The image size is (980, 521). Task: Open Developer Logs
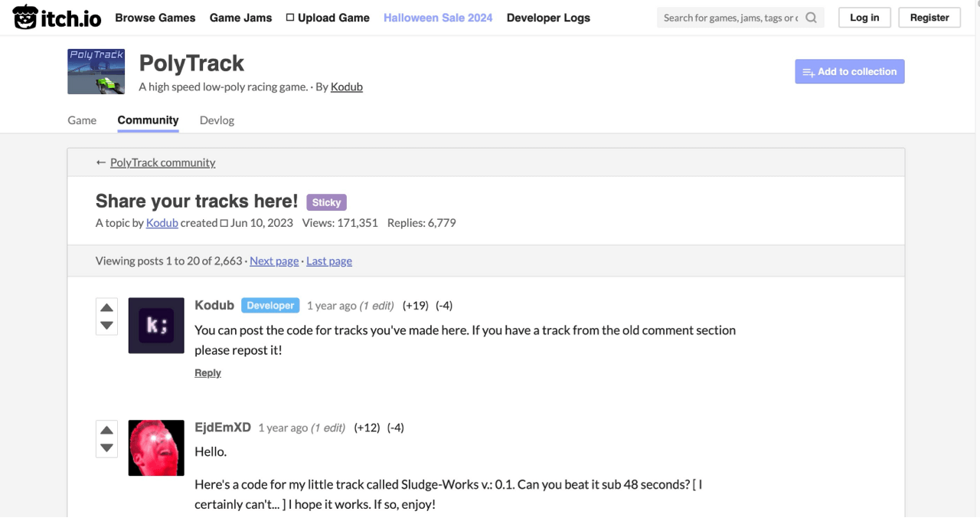click(x=548, y=18)
